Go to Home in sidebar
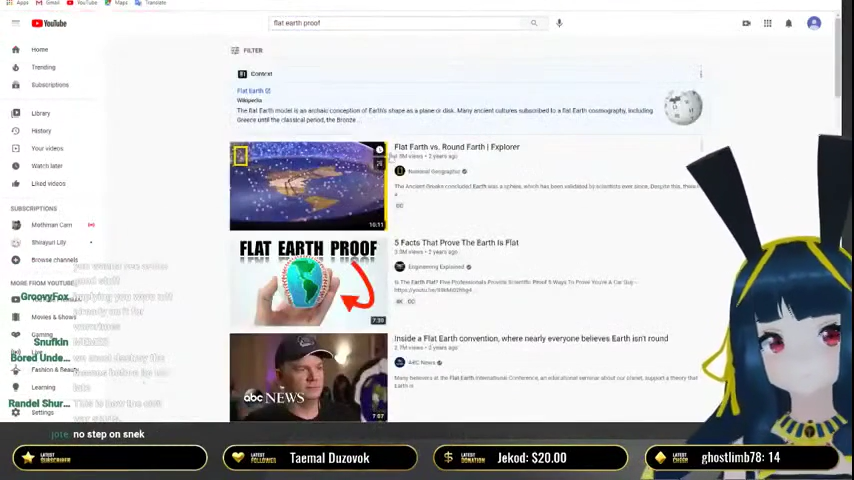Image resolution: width=854 pixels, height=480 pixels. click(x=40, y=50)
